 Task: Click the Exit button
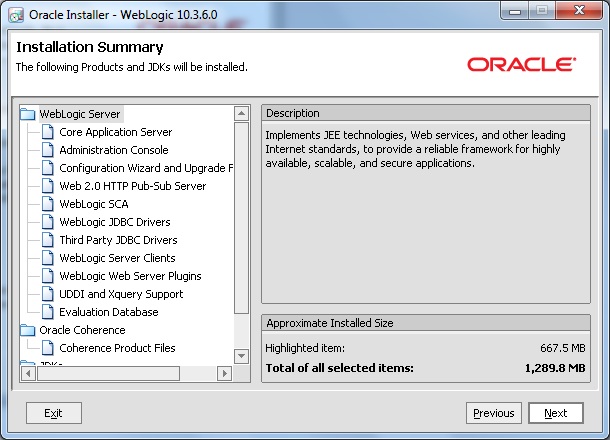(x=54, y=413)
